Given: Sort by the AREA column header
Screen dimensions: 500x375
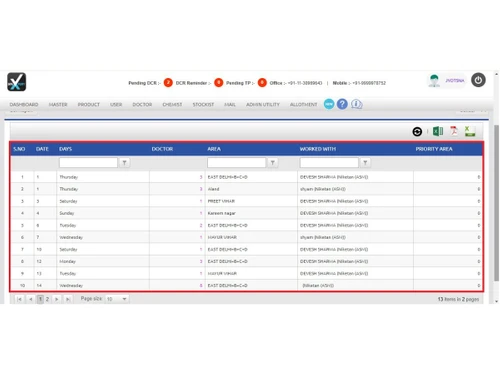Looking at the screenshot, I should pos(214,149).
